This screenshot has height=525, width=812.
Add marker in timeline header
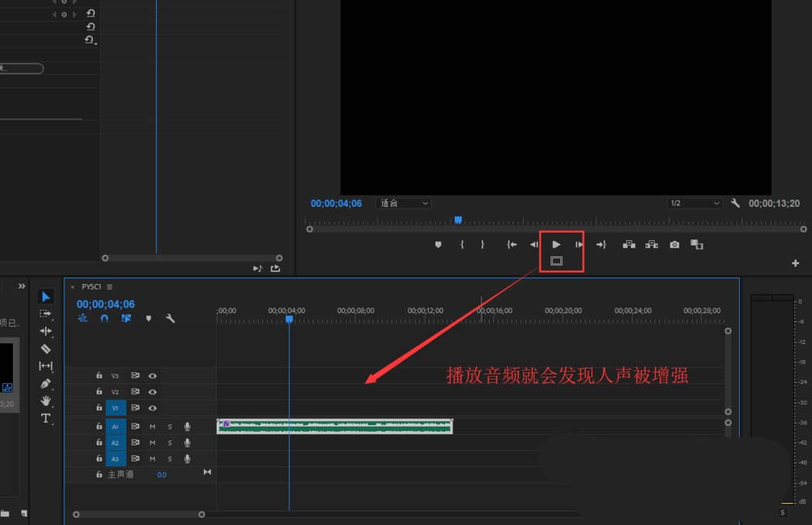149,318
